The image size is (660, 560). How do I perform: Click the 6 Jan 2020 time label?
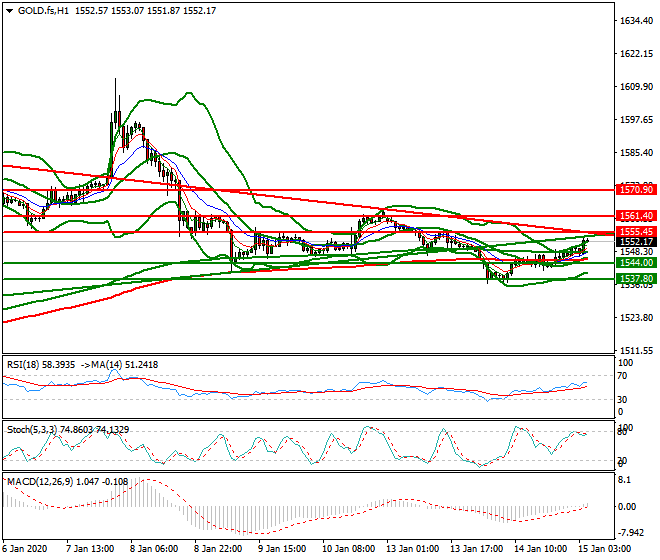(x=24, y=549)
